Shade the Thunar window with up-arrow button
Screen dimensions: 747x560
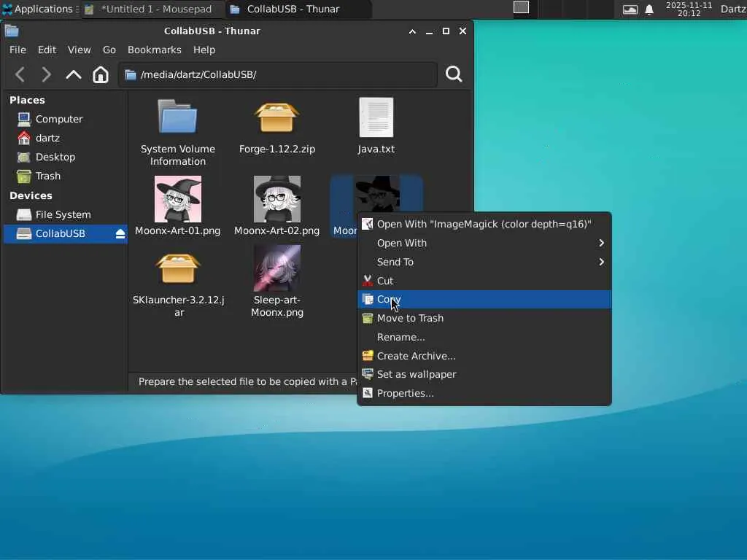point(413,31)
